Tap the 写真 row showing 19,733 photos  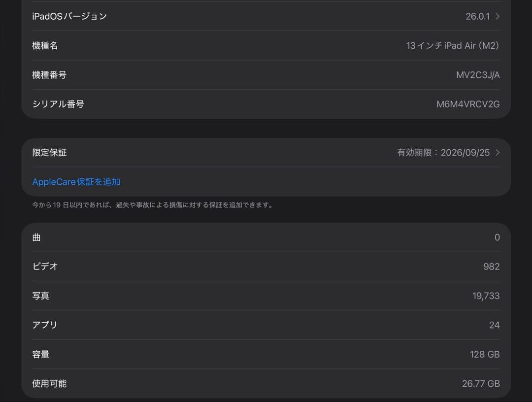pos(266,296)
